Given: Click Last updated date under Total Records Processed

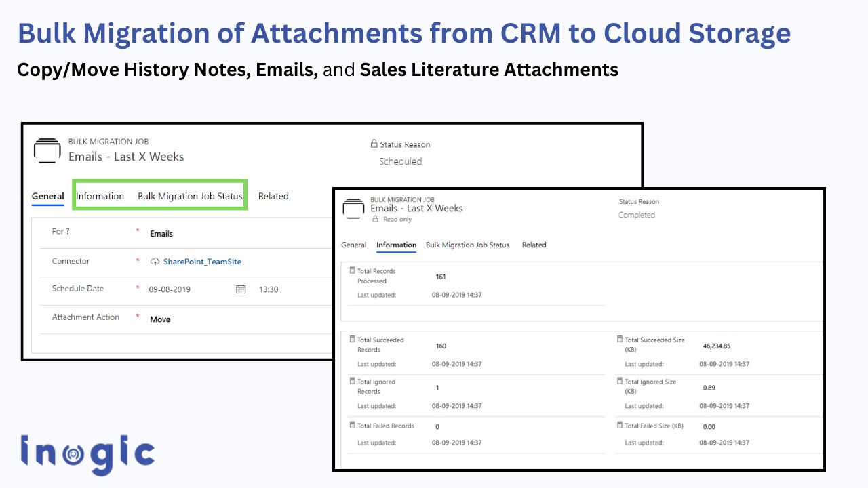Looking at the screenshot, I should pyautogui.click(x=457, y=295).
